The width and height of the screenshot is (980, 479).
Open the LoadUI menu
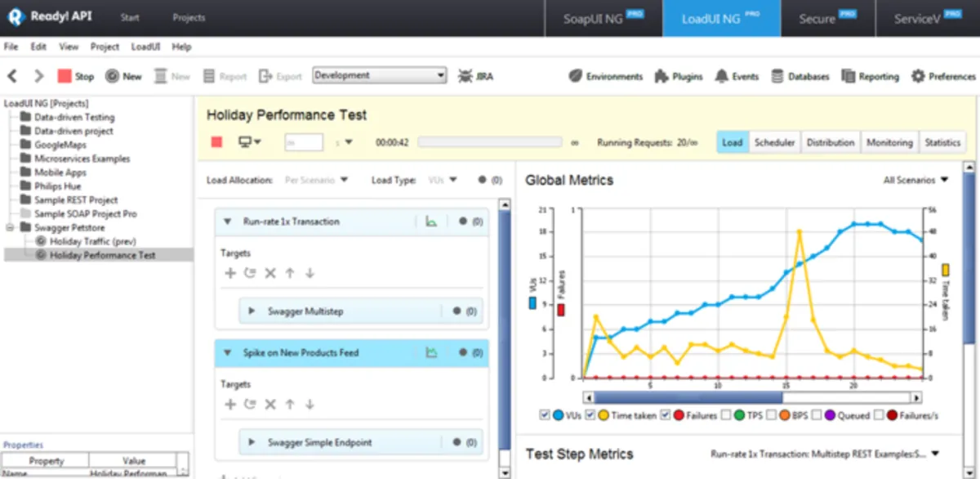(x=145, y=47)
